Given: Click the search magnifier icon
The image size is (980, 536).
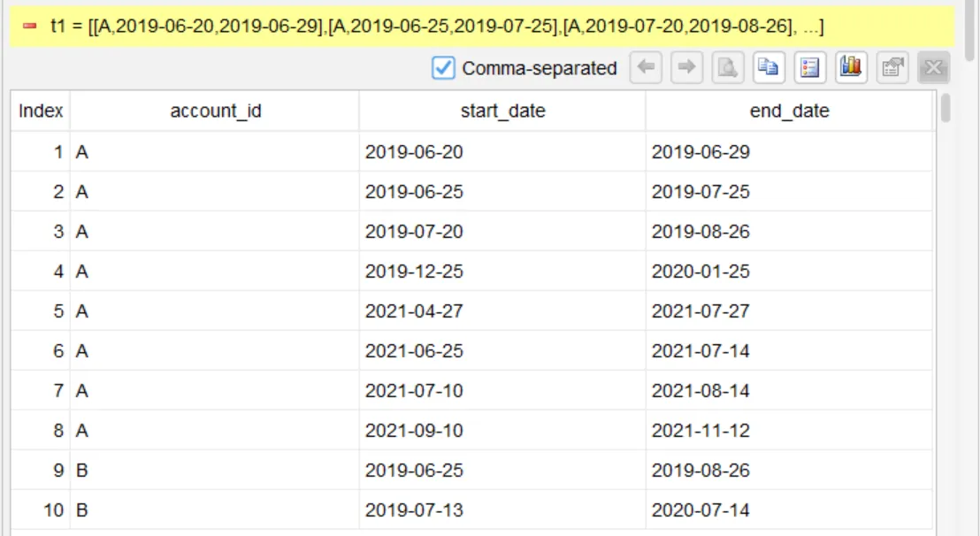Looking at the screenshot, I should pyautogui.click(x=728, y=67).
